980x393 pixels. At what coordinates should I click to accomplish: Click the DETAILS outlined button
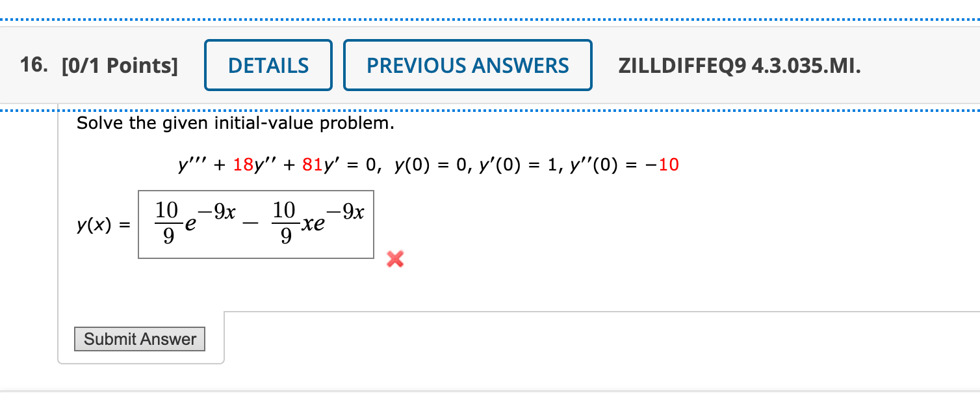268,64
